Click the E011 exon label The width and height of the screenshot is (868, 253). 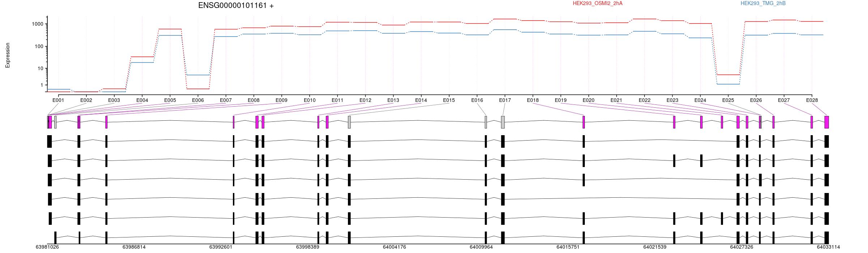[337, 100]
